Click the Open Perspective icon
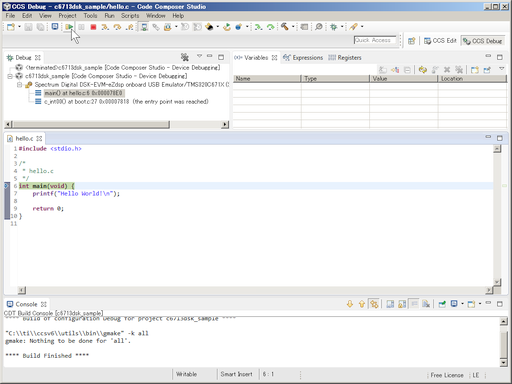 (412, 41)
